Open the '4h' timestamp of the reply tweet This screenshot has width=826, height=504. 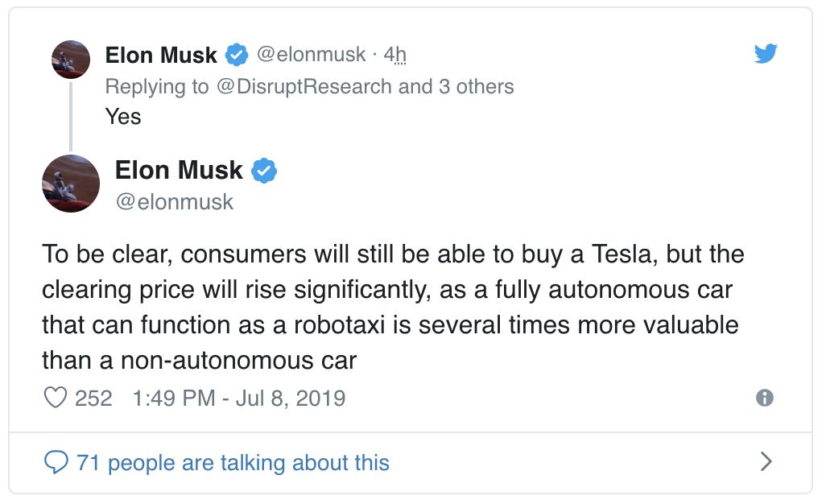[395, 54]
